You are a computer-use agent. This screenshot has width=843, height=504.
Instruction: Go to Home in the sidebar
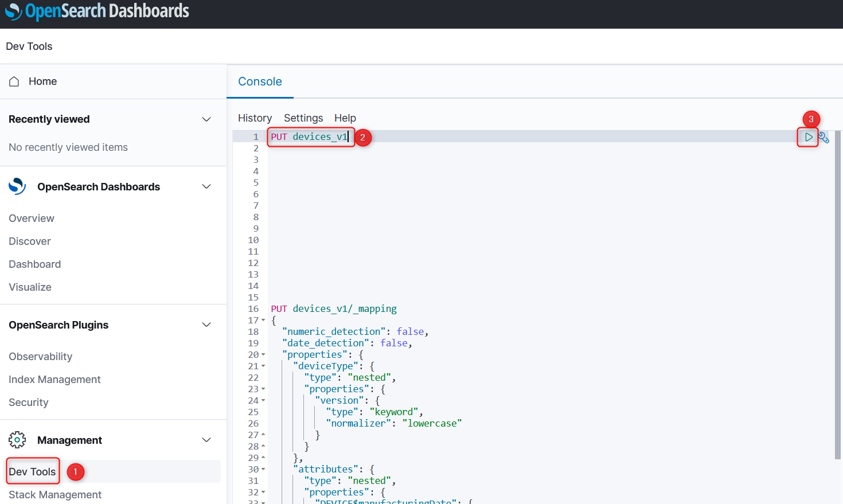42,81
